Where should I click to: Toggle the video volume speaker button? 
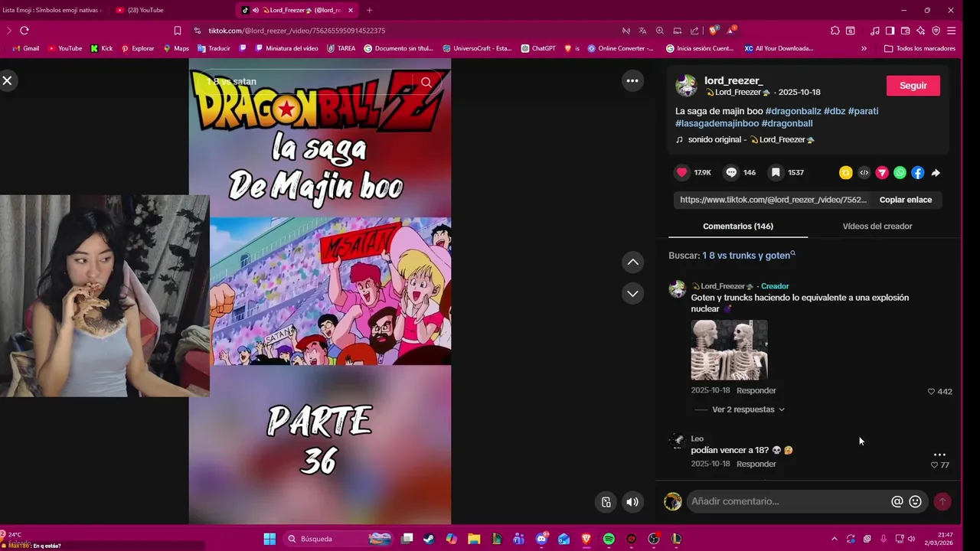tap(632, 502)
